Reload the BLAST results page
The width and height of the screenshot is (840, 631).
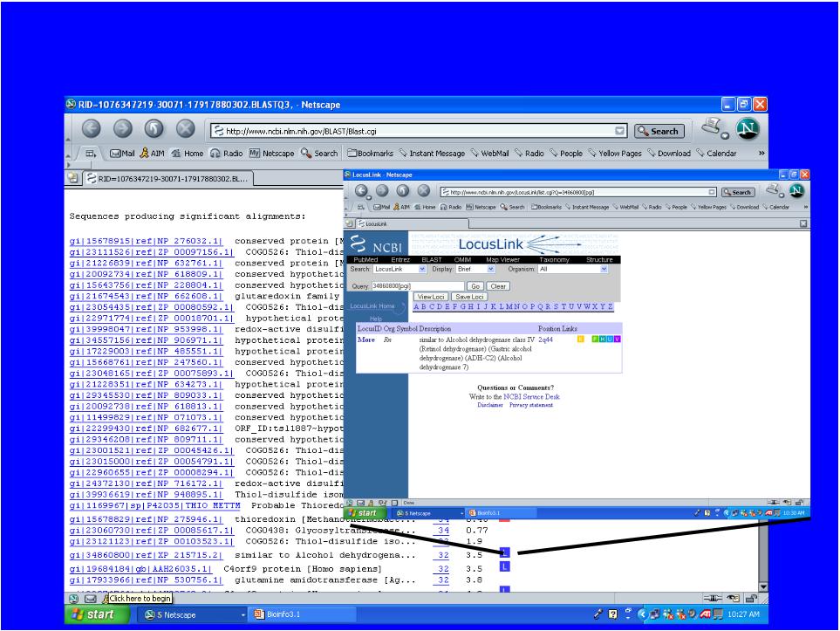tap(154, 128)
